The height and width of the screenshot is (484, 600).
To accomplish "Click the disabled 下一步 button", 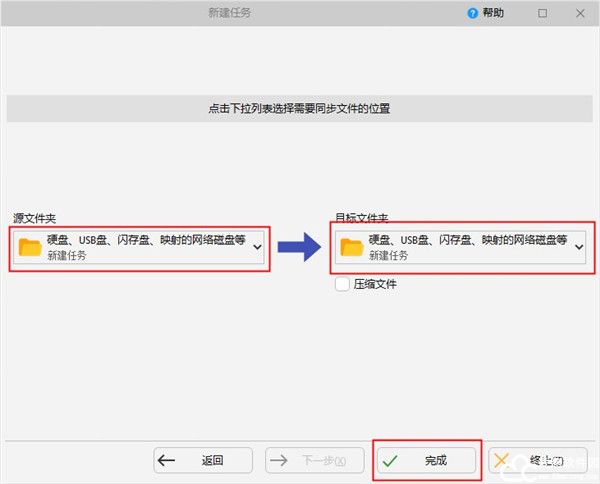I will pyautogui.click(x=315, y=460).
